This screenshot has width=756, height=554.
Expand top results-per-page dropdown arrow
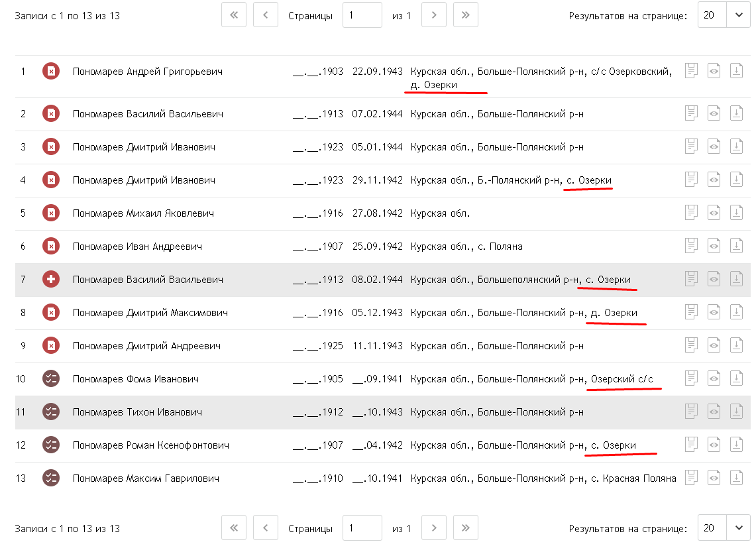739,15
